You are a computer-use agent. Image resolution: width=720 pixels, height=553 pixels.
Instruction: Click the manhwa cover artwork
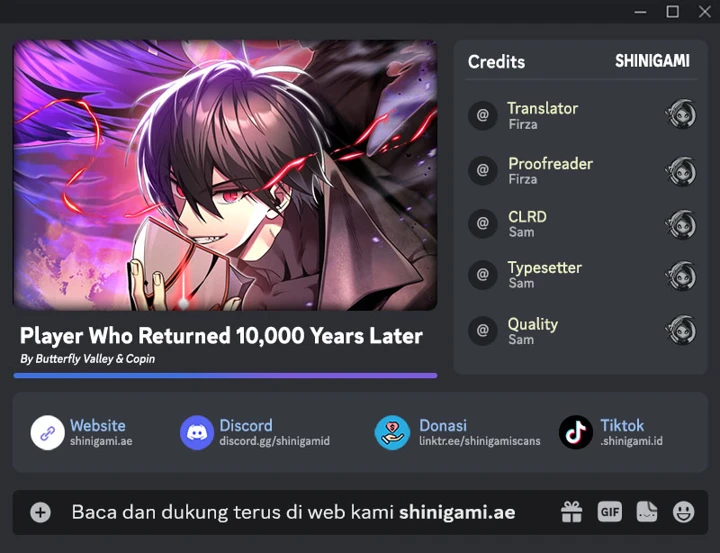225,175
